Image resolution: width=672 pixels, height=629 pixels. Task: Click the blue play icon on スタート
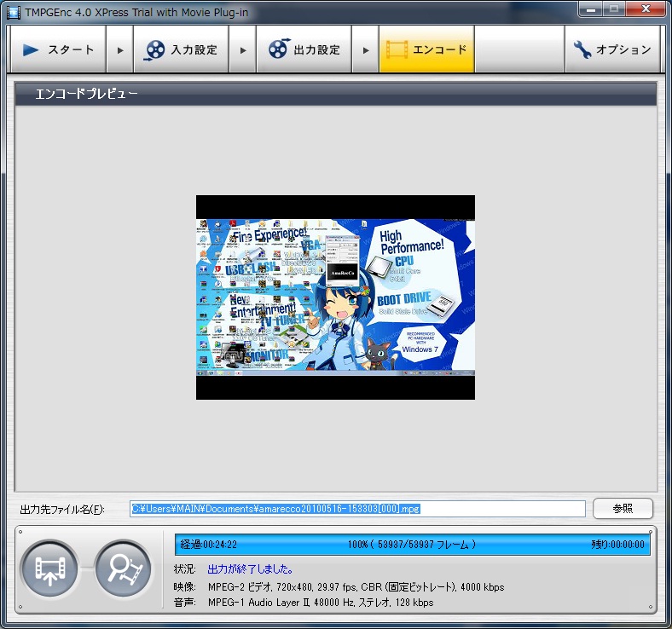tap(31, 49)
